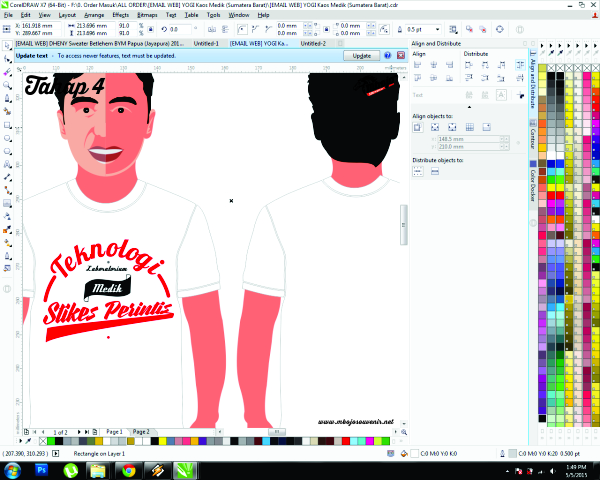Open the third color palette flyout arrow
The image size is (600, 480).
[x=560, y=46]
